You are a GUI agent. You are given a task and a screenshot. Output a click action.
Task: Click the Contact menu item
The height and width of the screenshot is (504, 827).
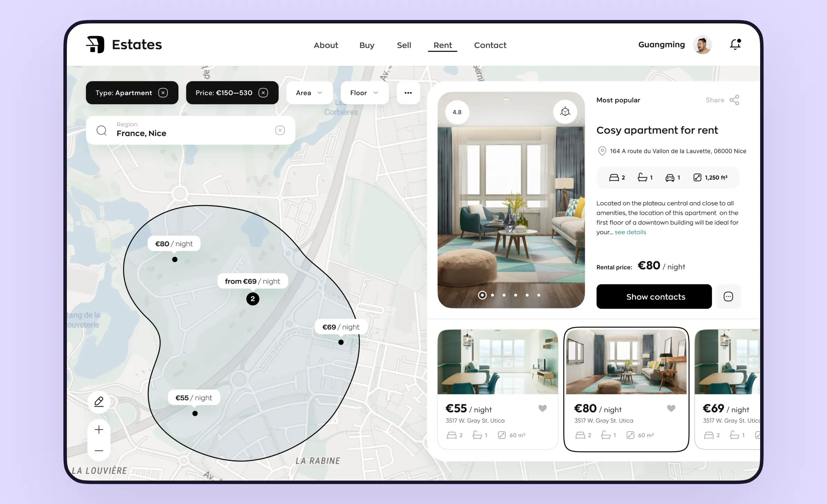coord(489,45)
